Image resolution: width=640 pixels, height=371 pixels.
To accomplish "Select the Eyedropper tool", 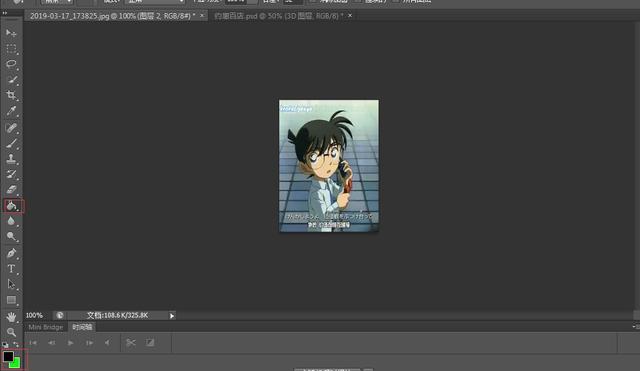I will coord(11,111).
